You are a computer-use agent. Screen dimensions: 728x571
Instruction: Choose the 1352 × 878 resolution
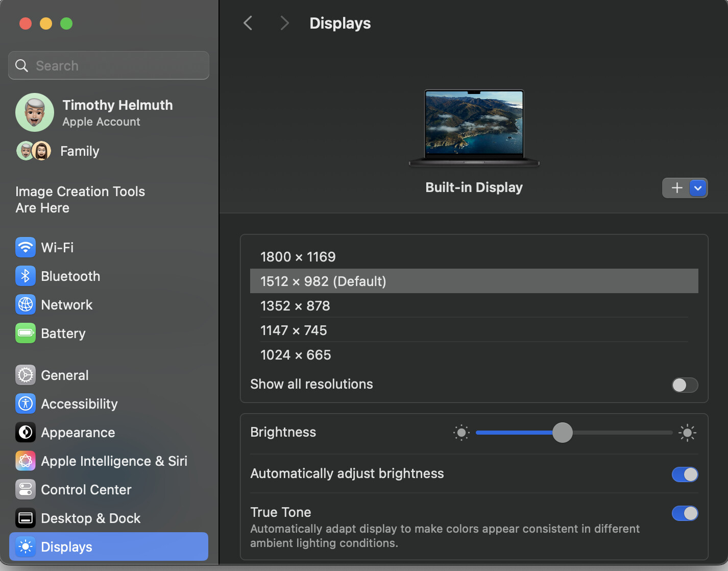pos(474,306)
